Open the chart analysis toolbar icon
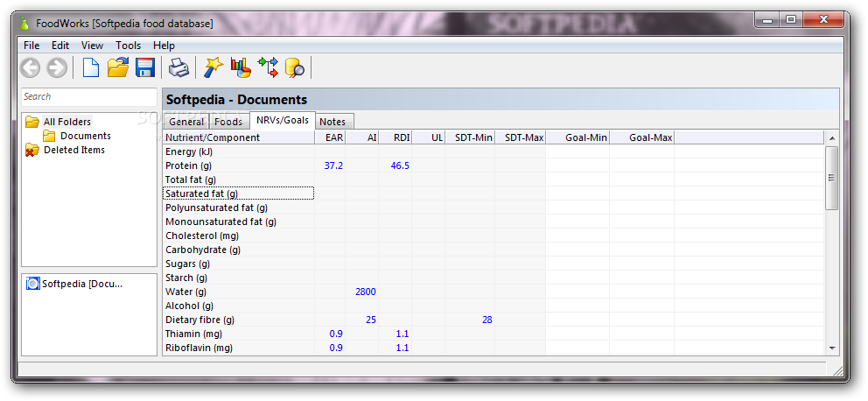 (x=241, y=67)
